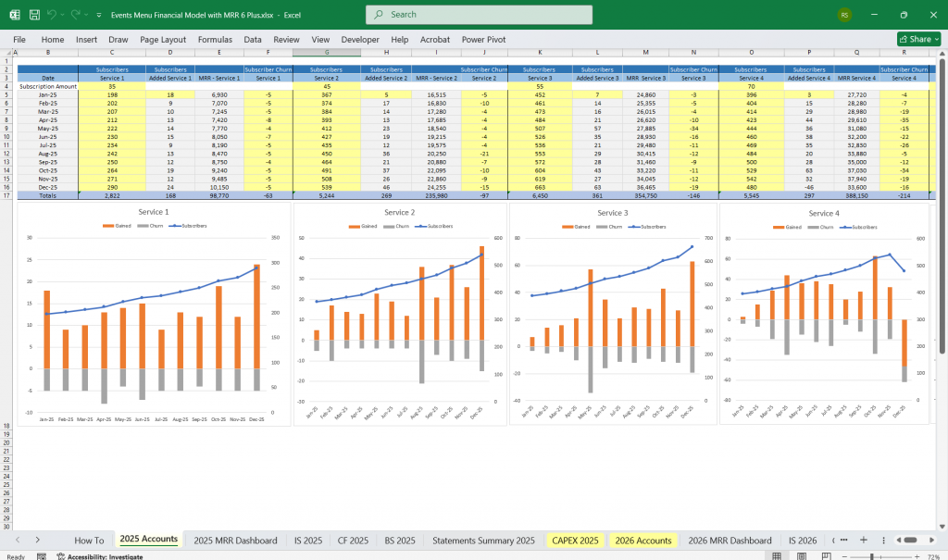948x560 pixels.
Task: Switch to the Formulas ribbon tab
Action: tap(215, 39)
